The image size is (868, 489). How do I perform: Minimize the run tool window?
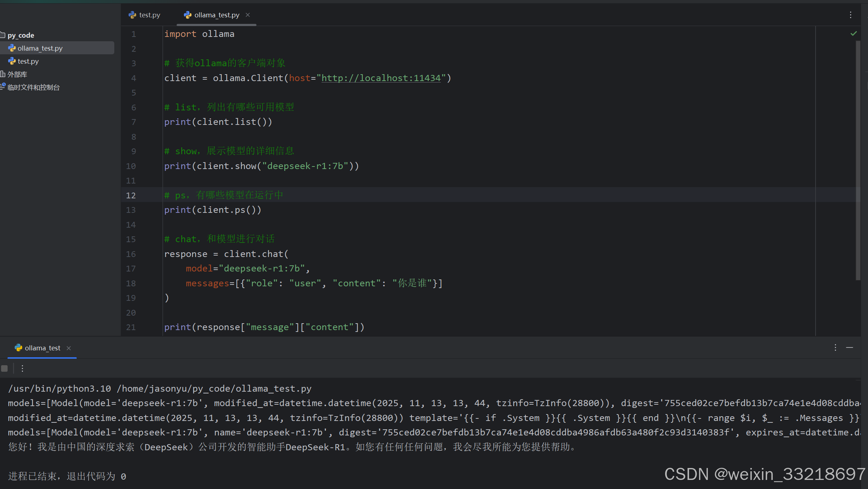click(x=850, y=348)
